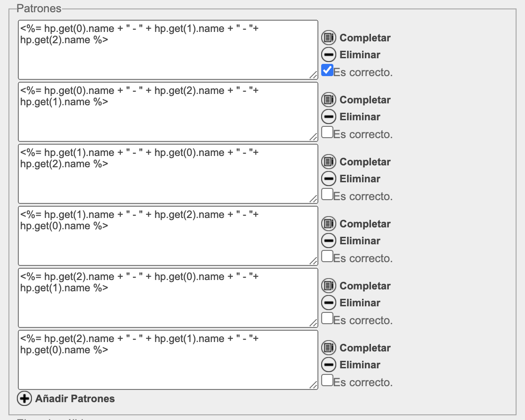Click the plus icon for Añadir Patrones
Viewport: 525px width, 420px height.
click(x=24, y=398)
